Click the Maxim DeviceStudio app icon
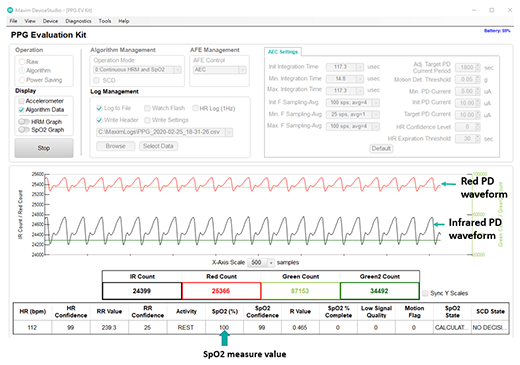 click(x=10, y=10)
